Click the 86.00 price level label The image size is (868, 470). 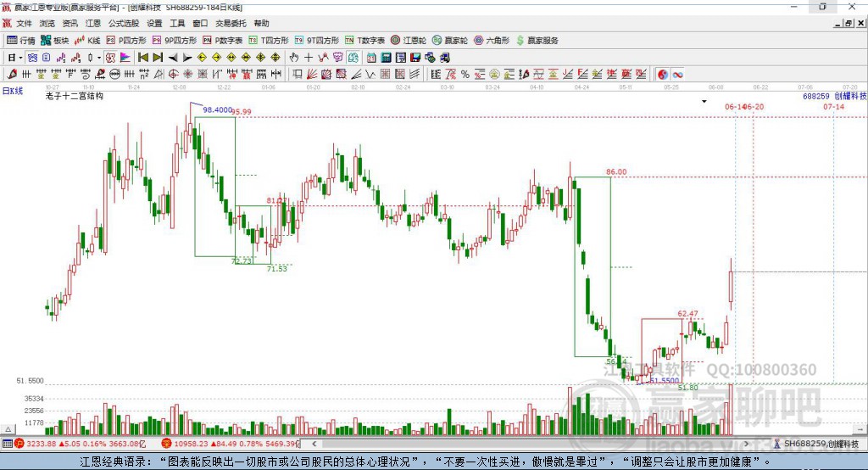click(x=616, y=172)
